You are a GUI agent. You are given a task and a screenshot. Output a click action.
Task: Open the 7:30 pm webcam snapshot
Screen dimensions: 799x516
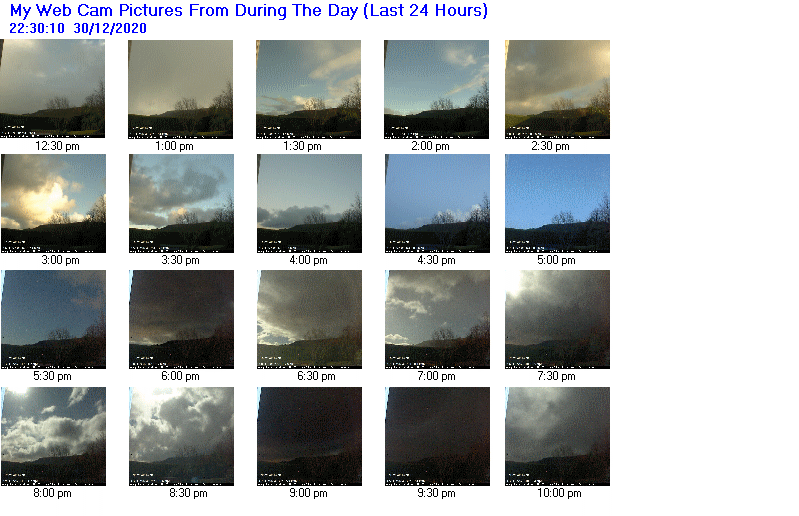click(x=557, y=319)
